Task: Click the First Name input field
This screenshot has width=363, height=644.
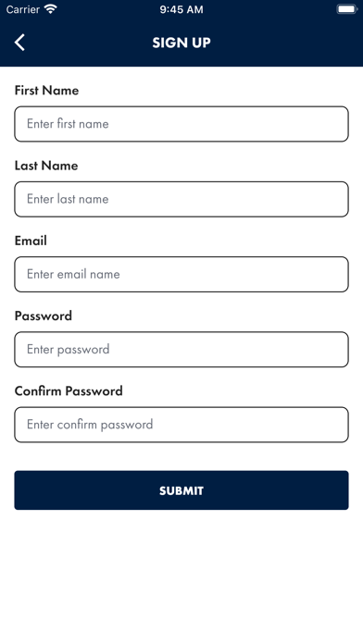Action: tap(181, 124)
